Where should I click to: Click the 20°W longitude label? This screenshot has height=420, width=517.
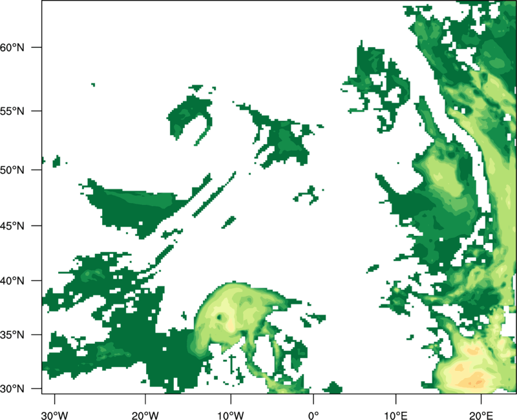click(x=145, y=415)
